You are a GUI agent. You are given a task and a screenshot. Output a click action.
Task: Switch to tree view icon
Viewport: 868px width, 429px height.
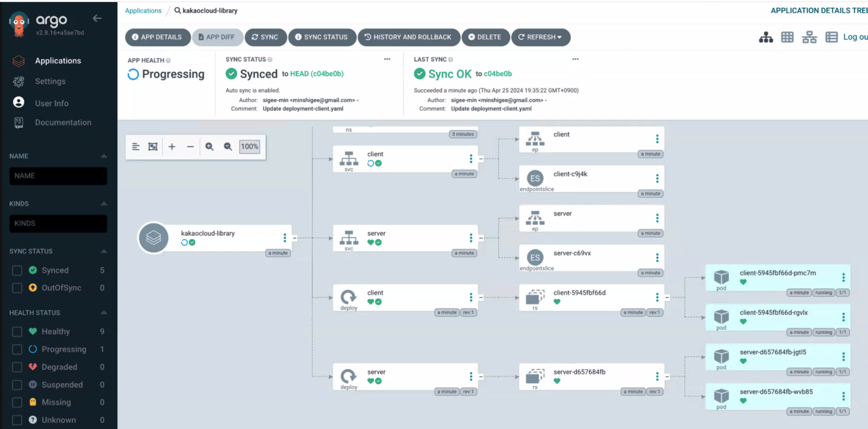[x=766, y=37]
